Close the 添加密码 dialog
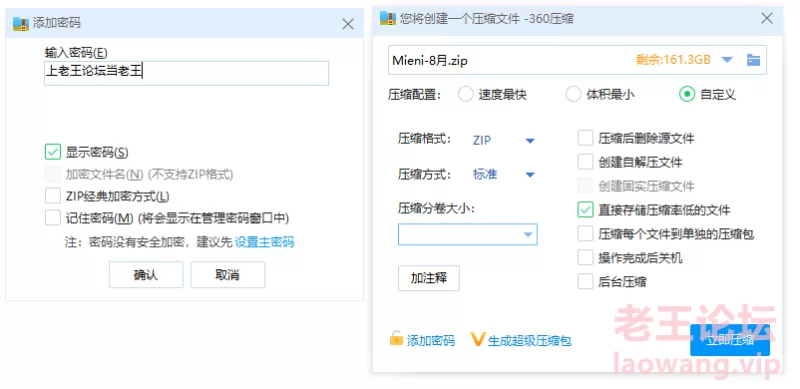The width and height of the screenshot is (800, 389). pyautogui.click(x=348, y=24)
